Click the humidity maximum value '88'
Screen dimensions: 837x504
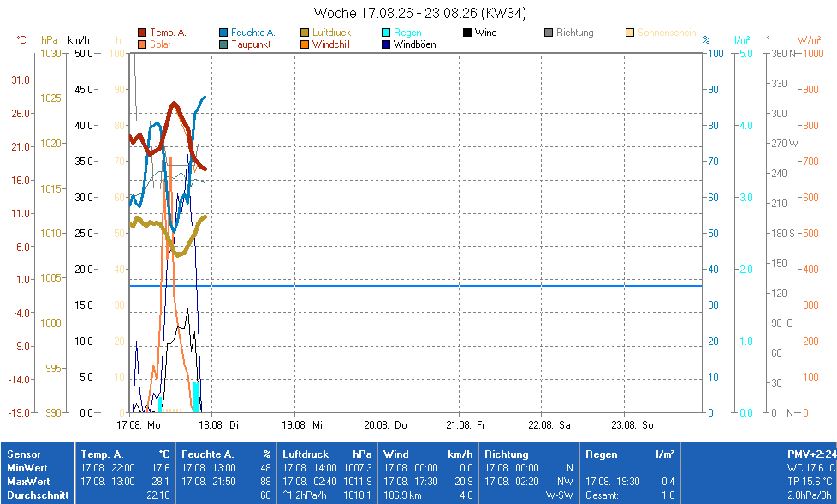[x=265, y=482]
